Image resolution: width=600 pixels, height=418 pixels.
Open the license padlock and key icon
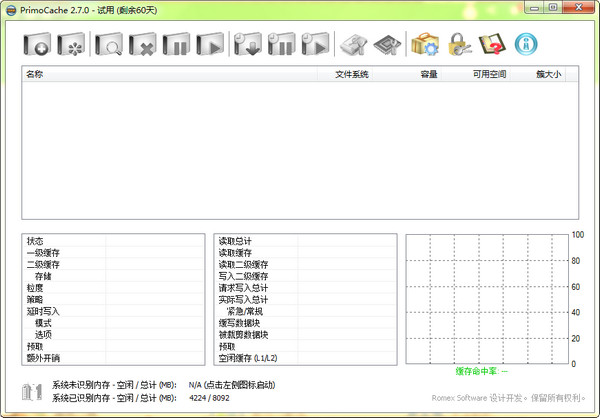click(x=459, y=45)
